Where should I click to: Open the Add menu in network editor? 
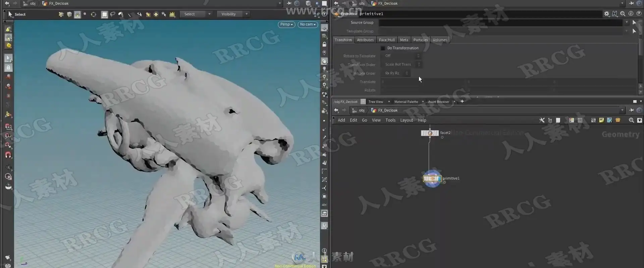point(341,120)
